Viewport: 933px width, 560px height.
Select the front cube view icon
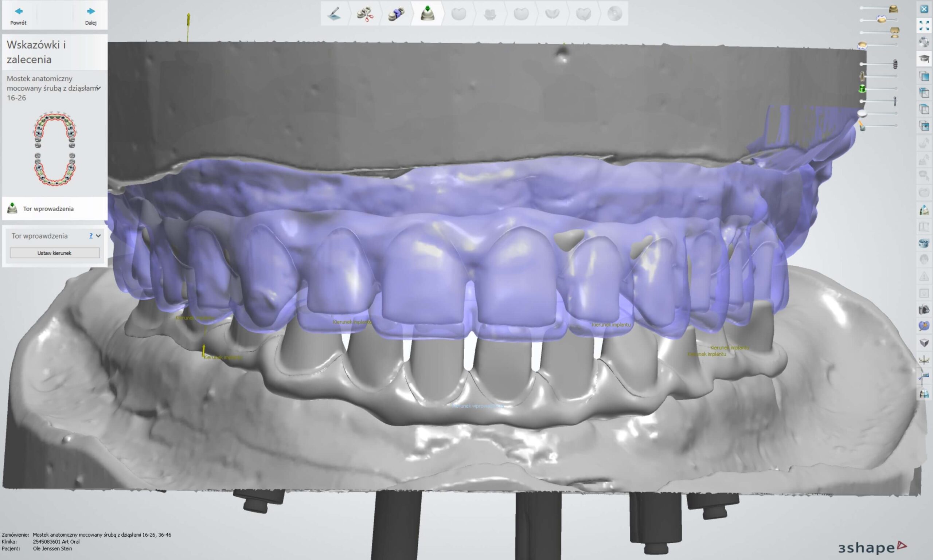924,77
